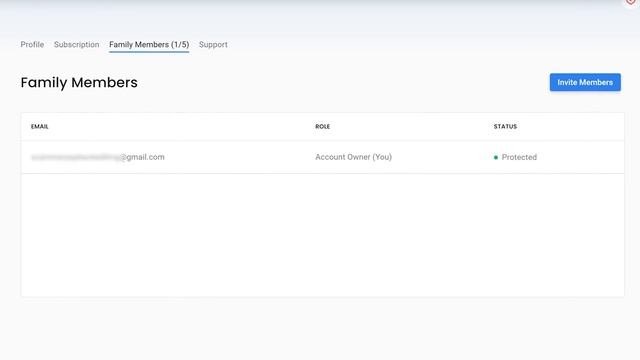The height and width of the screenshot is (360, 640).
Task: Click the ROLE column header
Action: tap(322, 127)
